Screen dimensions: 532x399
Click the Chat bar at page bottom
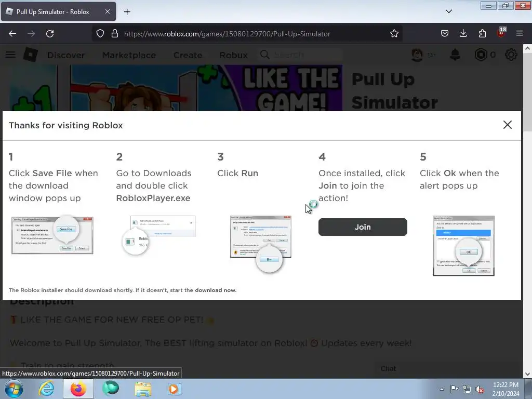tap(448, 369)
